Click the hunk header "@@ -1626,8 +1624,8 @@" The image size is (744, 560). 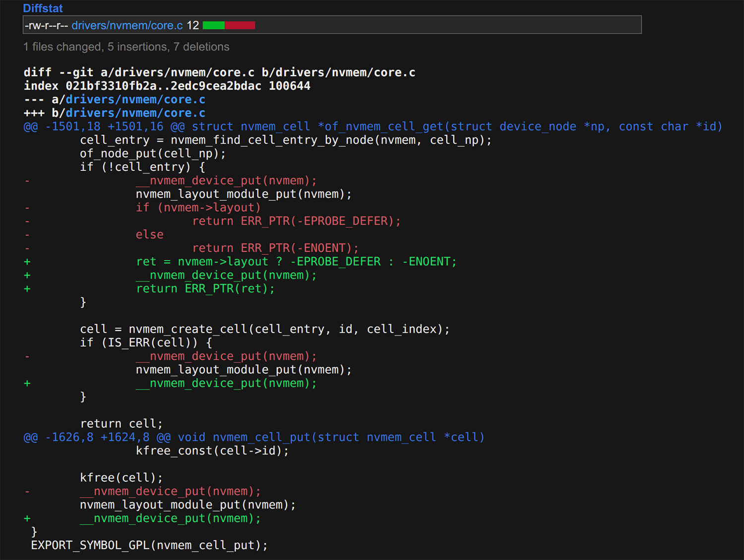click(97, 437)
